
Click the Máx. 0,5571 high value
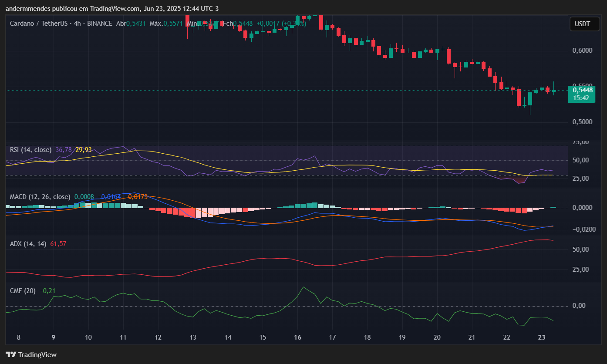pyautogui.click(x=166, y=24)
